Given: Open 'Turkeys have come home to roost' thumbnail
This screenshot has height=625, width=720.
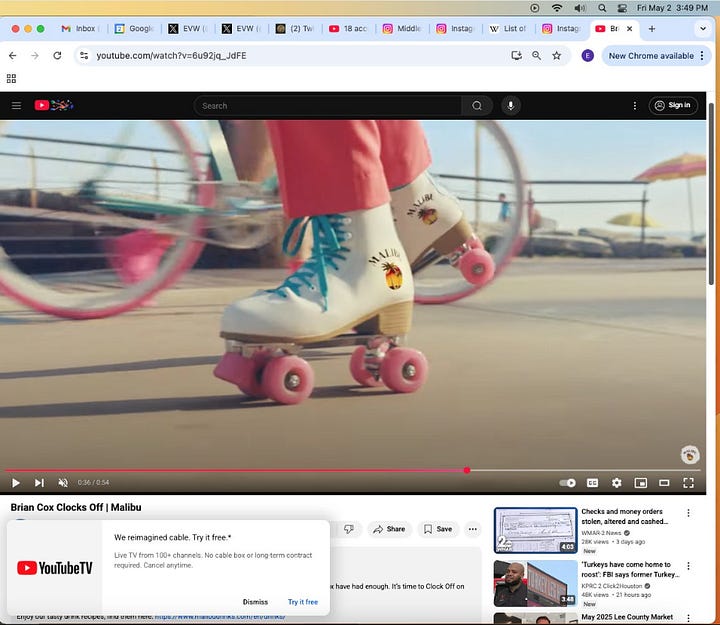Looking at the screenshot, I should [535, 583].
